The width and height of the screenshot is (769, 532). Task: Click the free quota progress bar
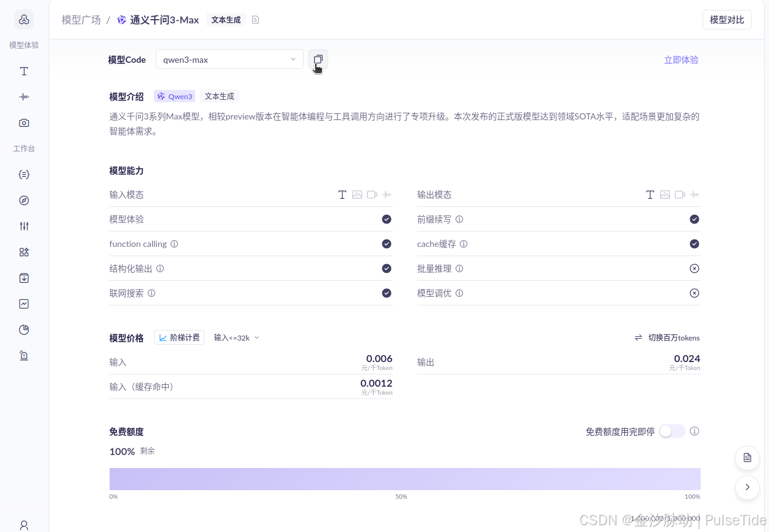click(405, 479)
